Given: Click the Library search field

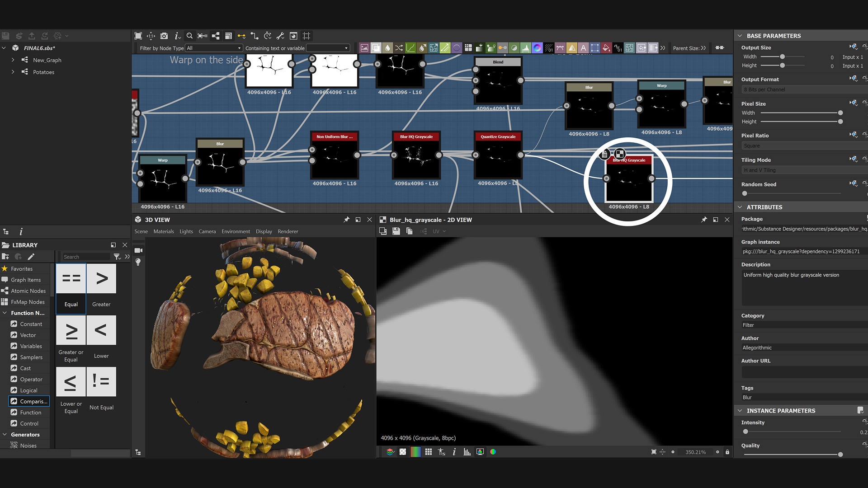Looking at the screenshot, I should (x=86, y=257).
